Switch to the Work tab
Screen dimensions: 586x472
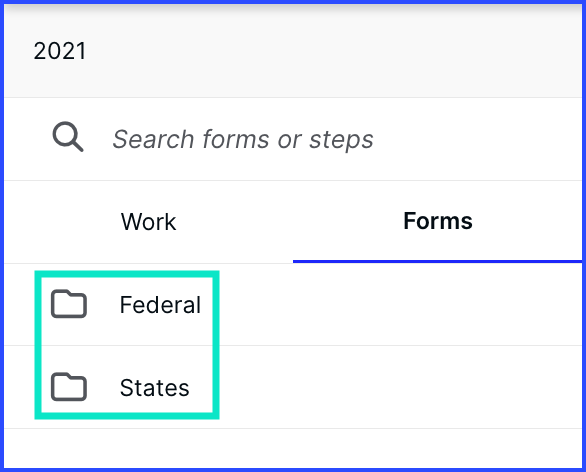pos(148,222)
